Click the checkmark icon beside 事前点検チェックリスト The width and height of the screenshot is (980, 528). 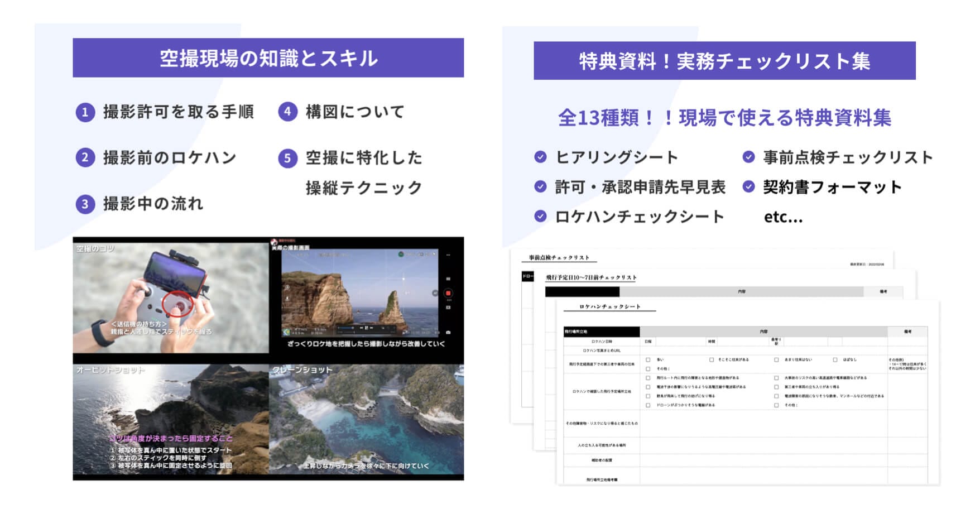(x=748, y=157)
